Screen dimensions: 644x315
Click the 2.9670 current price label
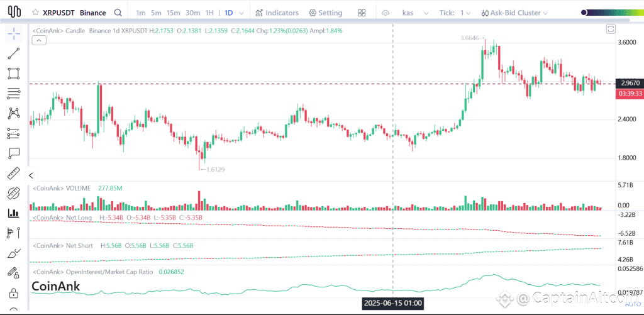[x=630, y=83]
